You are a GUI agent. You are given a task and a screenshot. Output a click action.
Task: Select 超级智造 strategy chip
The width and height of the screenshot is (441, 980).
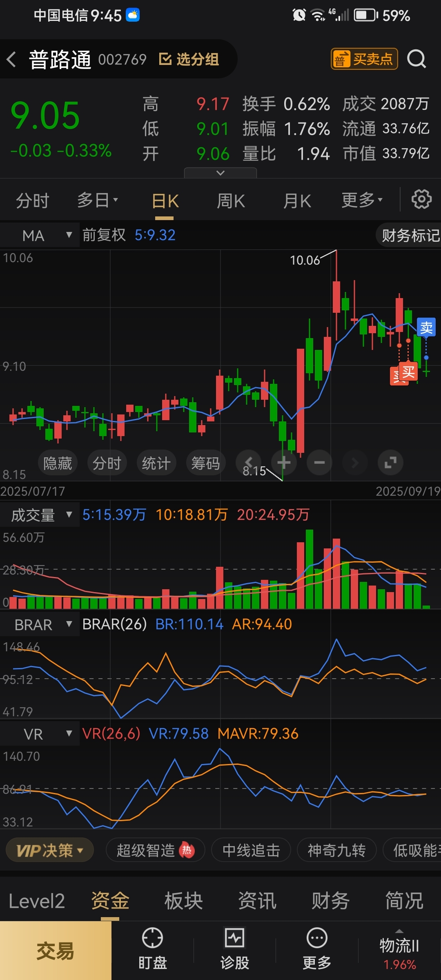pyautogui.click(x=155, y=851)
